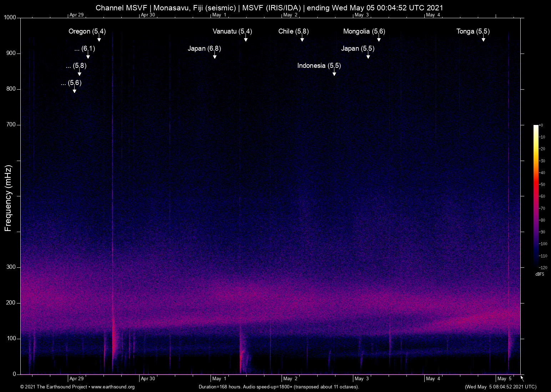This screenshot has height=392, width=551.
Task: Click the arrow under the ... (6.1) label
Action: click(88, 56)
